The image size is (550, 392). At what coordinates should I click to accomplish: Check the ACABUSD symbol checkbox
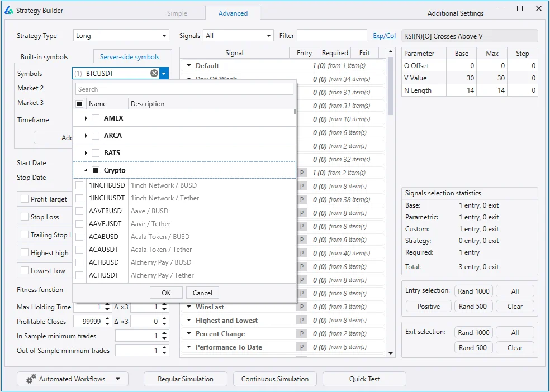click(79, 237)
